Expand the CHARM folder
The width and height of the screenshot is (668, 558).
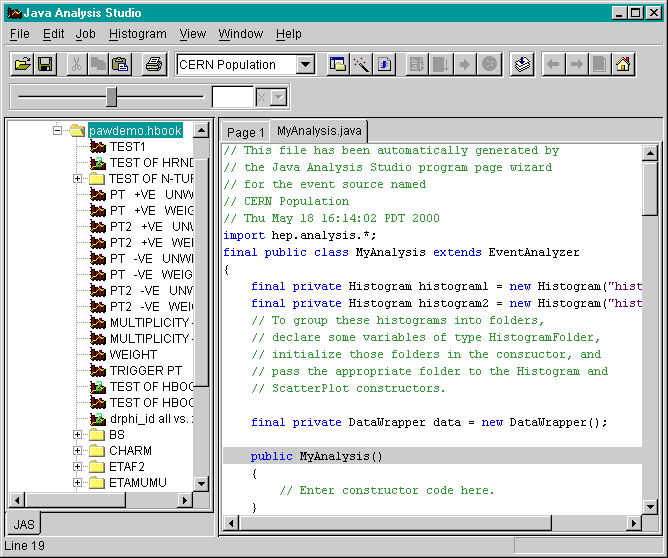coord(78,451)
